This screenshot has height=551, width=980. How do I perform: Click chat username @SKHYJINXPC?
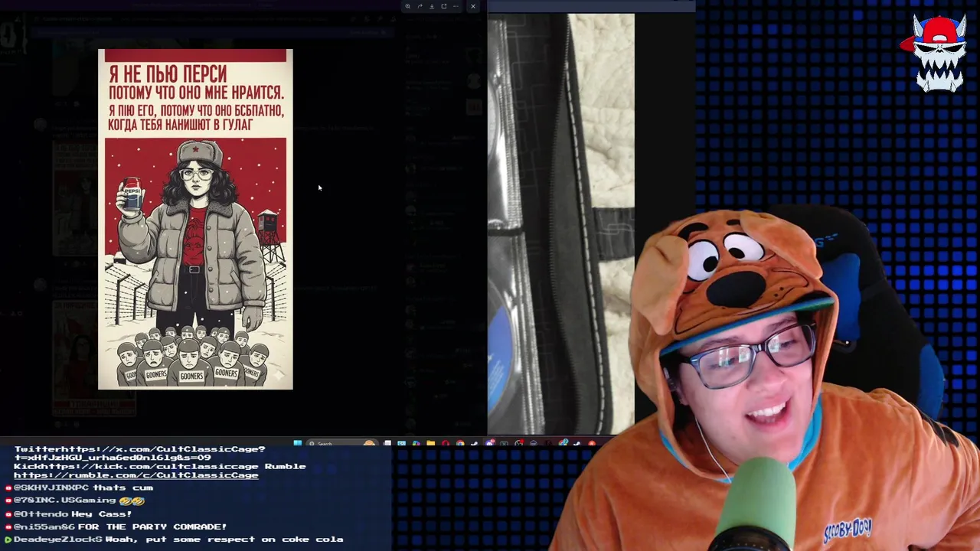pyautogui.click(x=51, y=487)
